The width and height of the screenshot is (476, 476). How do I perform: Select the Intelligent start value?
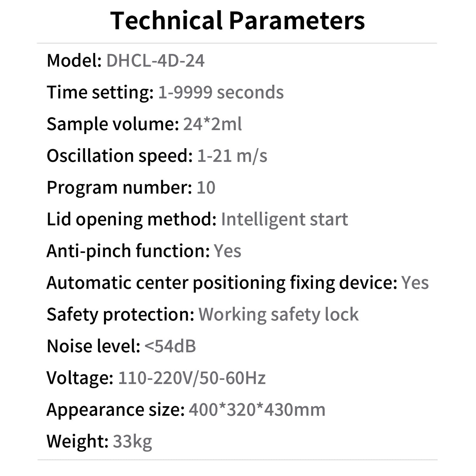[x=284, y=219]
